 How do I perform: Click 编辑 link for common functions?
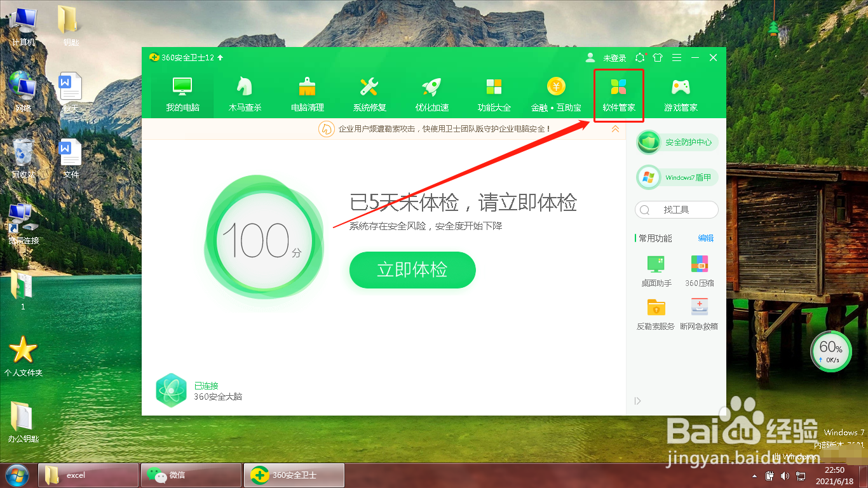coord(706,238)
